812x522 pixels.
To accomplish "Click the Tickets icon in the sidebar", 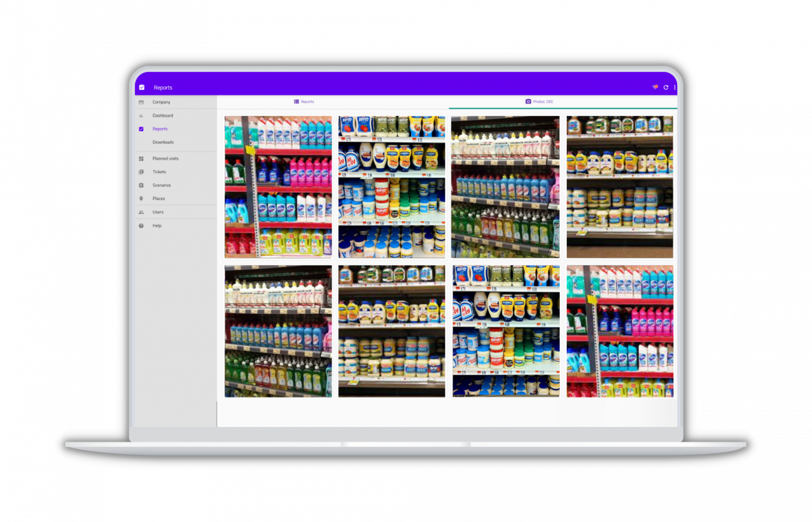I will (x=141, y=172).
